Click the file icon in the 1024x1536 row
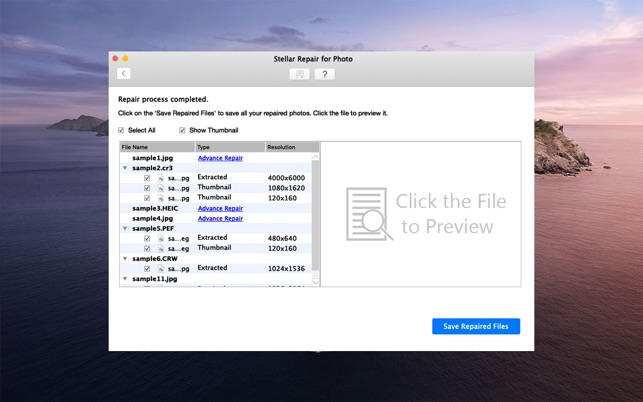This screenshot has height=402, width=643. pyautogui.click(x=161, y=269)
